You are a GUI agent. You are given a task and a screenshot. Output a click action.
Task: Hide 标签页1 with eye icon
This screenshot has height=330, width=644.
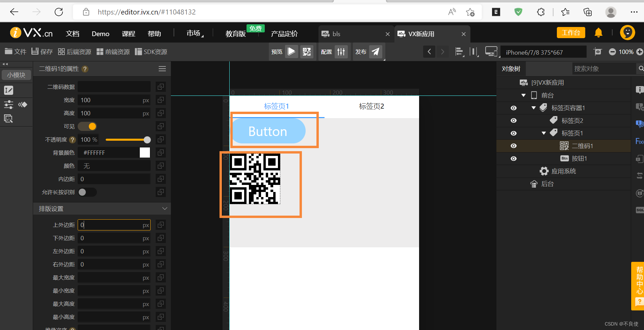coord(514,133)
